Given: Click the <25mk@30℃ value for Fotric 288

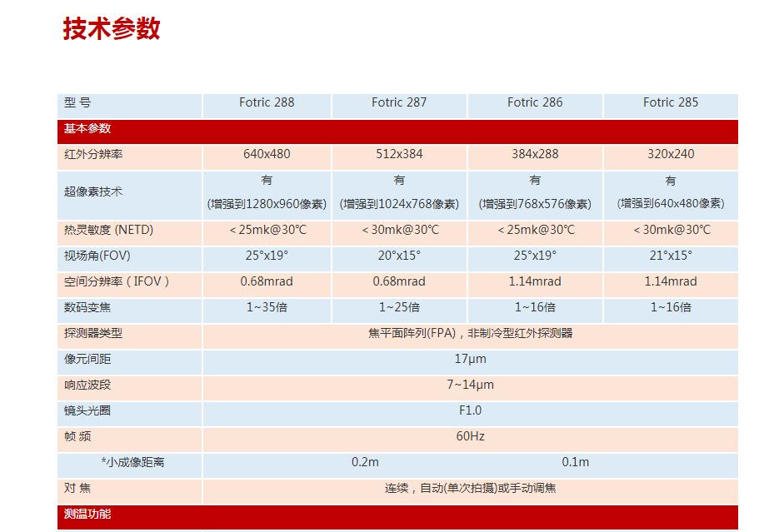Looking at the screenshot, I should [267, 230].
